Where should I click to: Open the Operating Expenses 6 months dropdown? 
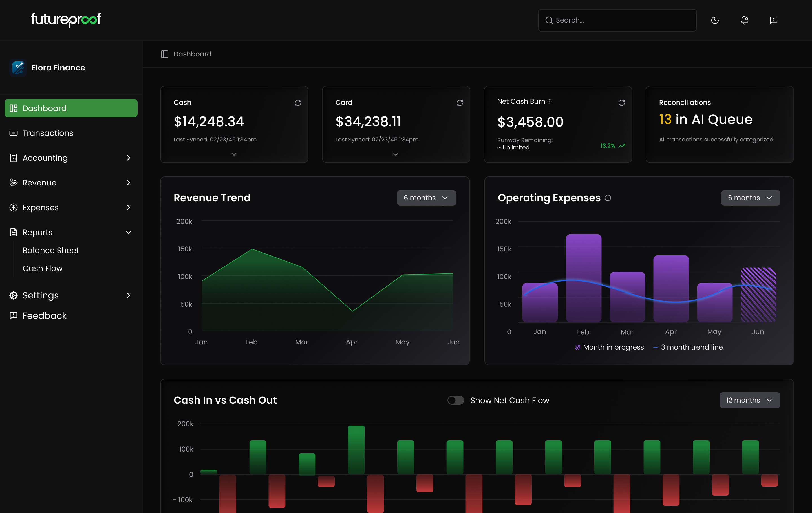(x=750, y=198)
